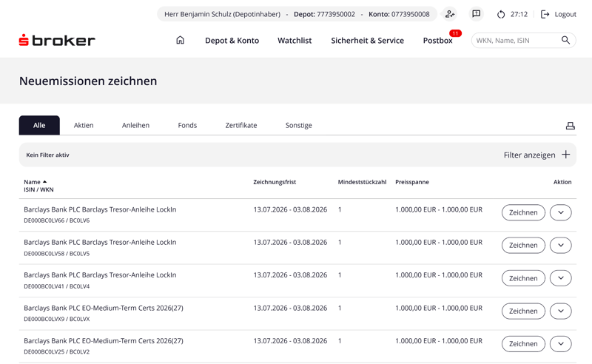
Task: Open the feedback chat bubble icon
Action: click(x=477, y=14)
